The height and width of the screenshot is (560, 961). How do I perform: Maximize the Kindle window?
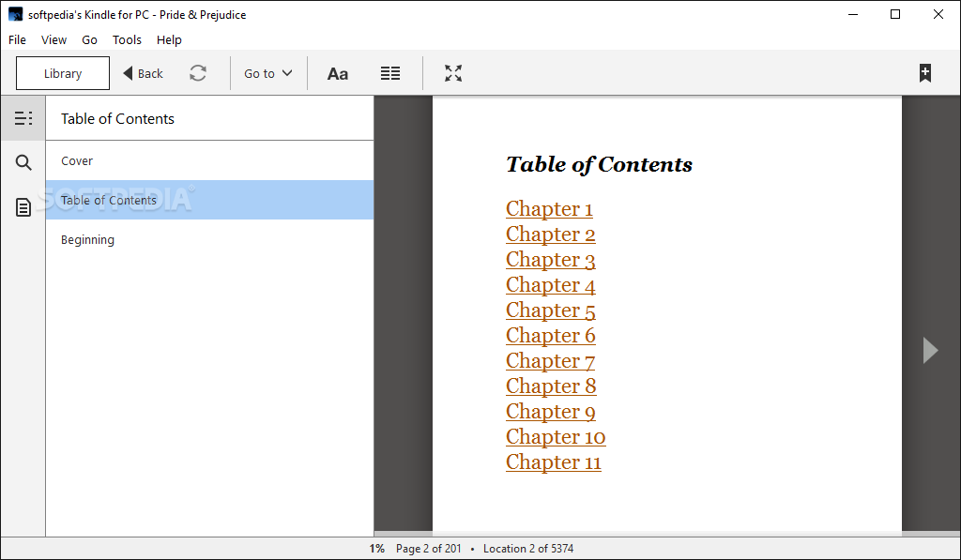pyautogui.click(x=894, y=14)
